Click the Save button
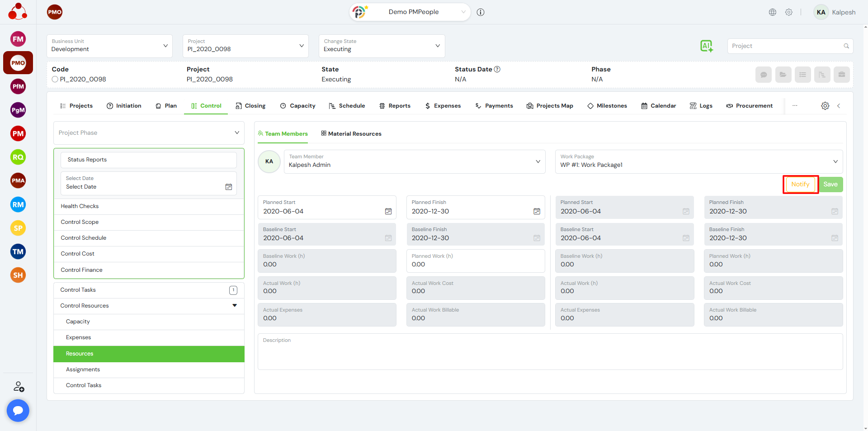This screenshot has height=431, width=868. click(x=830, y=184)
